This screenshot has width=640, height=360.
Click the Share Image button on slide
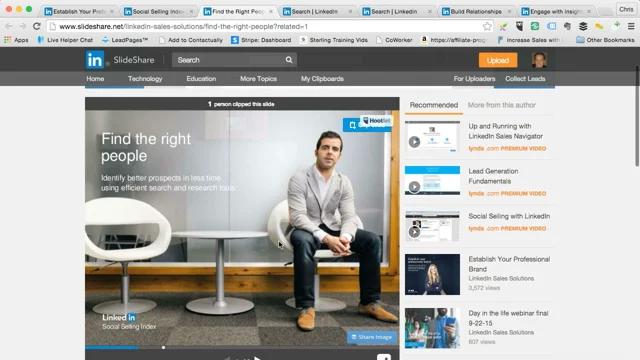pos(372,337)
